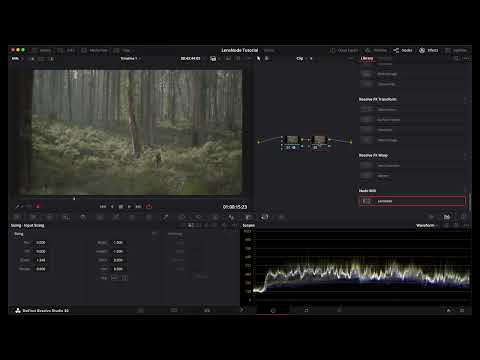
Task: Switch to the Library tab
Action: coord(367,58)
